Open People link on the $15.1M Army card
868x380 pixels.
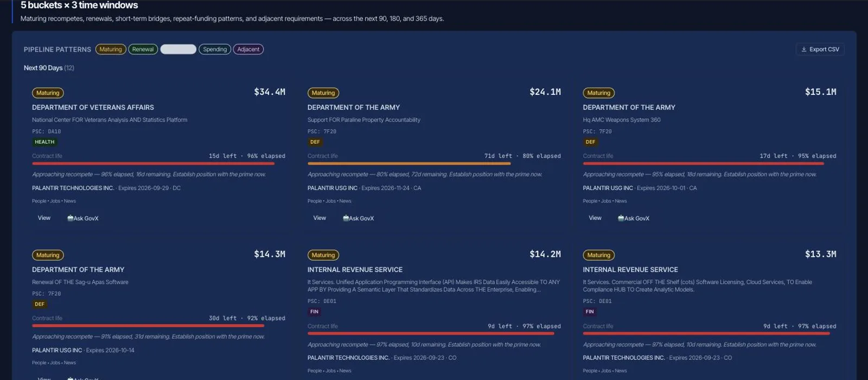pyautogui.click(x=590, y=201)
